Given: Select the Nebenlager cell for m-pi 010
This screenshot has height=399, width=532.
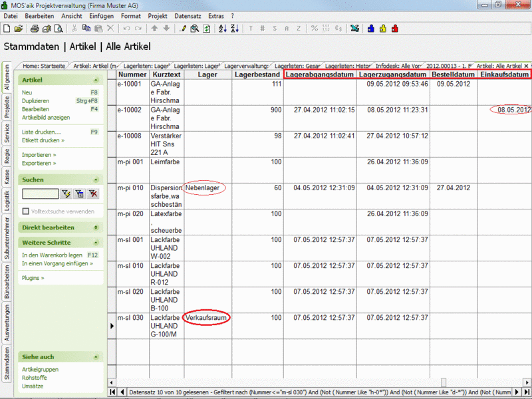Looking at the screenshot, I should point(207,196).
